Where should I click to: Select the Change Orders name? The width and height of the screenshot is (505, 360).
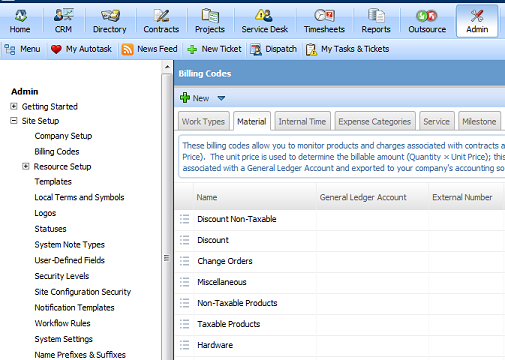pyautogui.click(x=225, y=261)
